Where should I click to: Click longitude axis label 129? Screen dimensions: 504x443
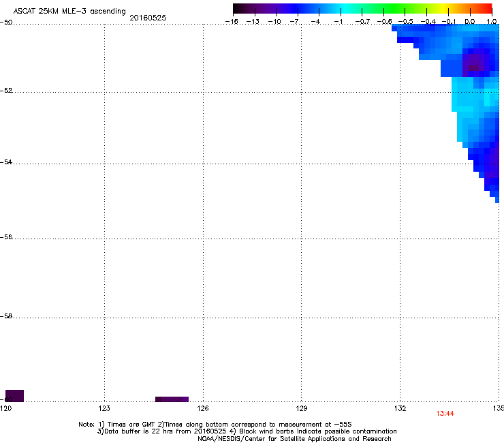click(302, 408)
